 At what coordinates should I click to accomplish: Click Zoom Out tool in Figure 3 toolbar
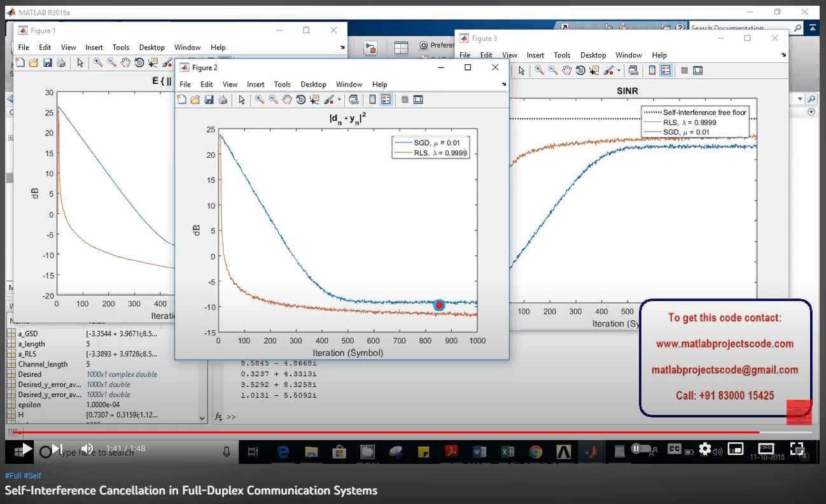click(553, 71)
